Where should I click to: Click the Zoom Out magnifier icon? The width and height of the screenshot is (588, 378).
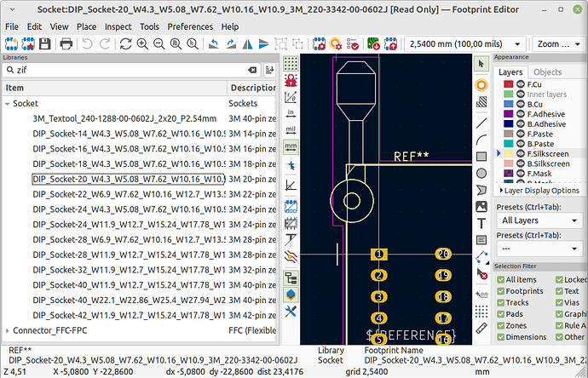tap(159, 43)
